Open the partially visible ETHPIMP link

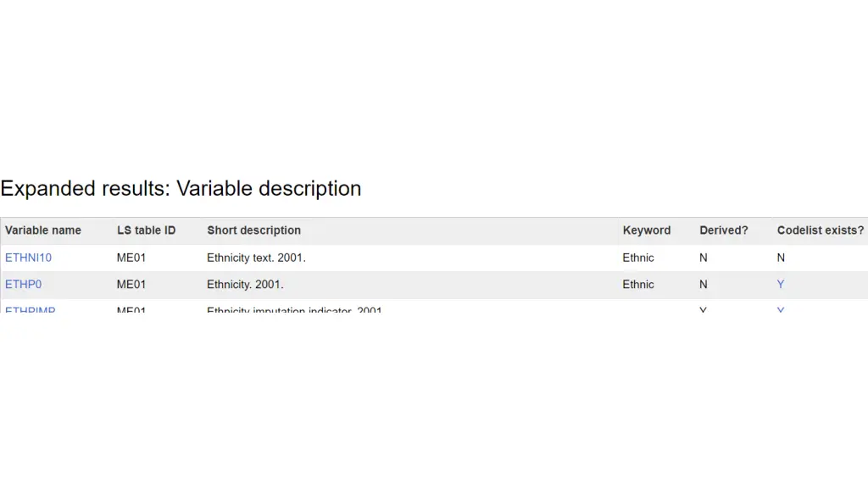(30, 310)
